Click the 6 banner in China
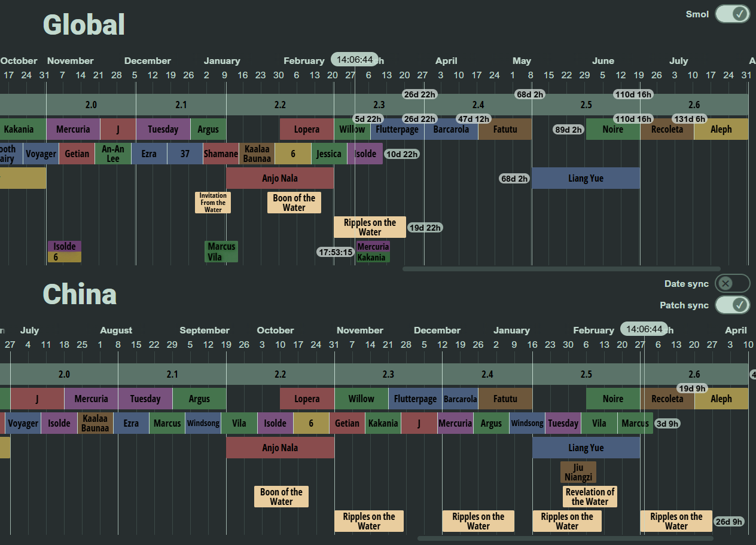Image resolution: width=756 pixels, height=545 pixels. point(311,423)
